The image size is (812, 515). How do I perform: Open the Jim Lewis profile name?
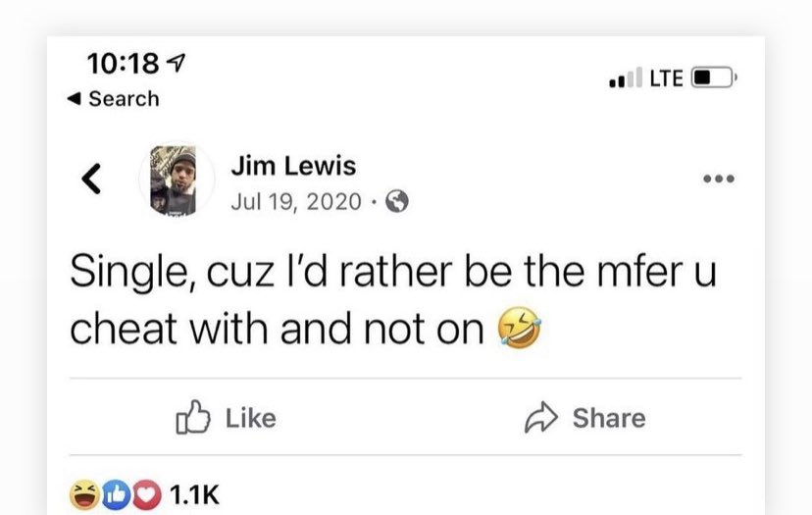click(293, 166)
